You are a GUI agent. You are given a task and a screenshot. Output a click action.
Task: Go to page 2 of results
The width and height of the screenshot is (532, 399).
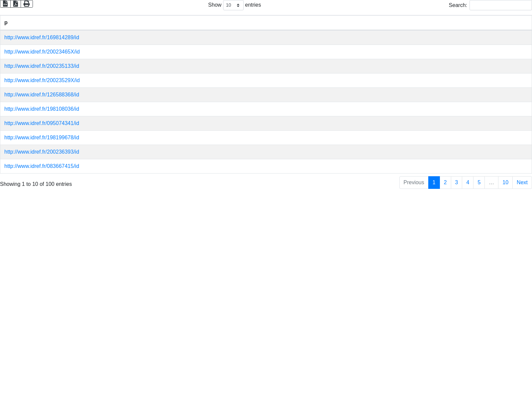pos(445,183)
